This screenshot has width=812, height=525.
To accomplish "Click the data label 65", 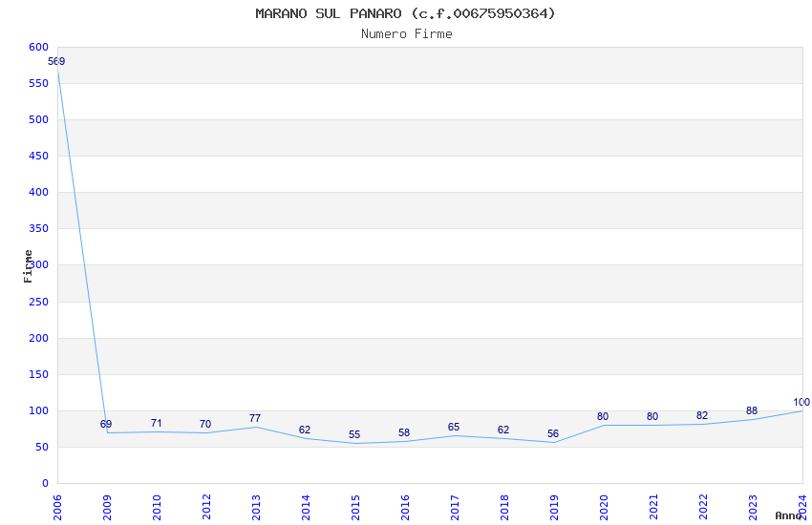I will (x=454, y=428).
